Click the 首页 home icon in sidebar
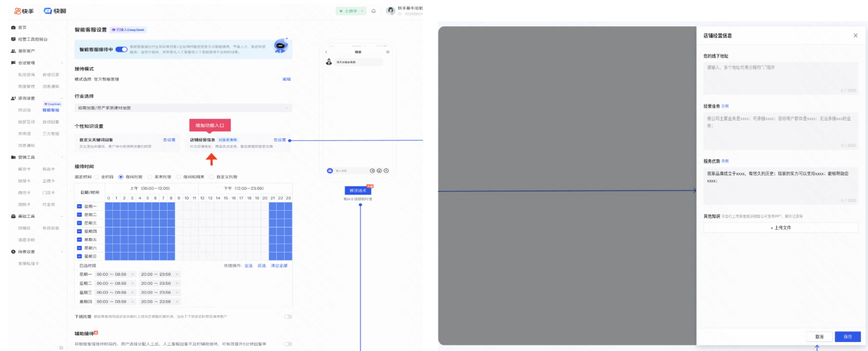This screenshot has height=351, width=868. 13,27
